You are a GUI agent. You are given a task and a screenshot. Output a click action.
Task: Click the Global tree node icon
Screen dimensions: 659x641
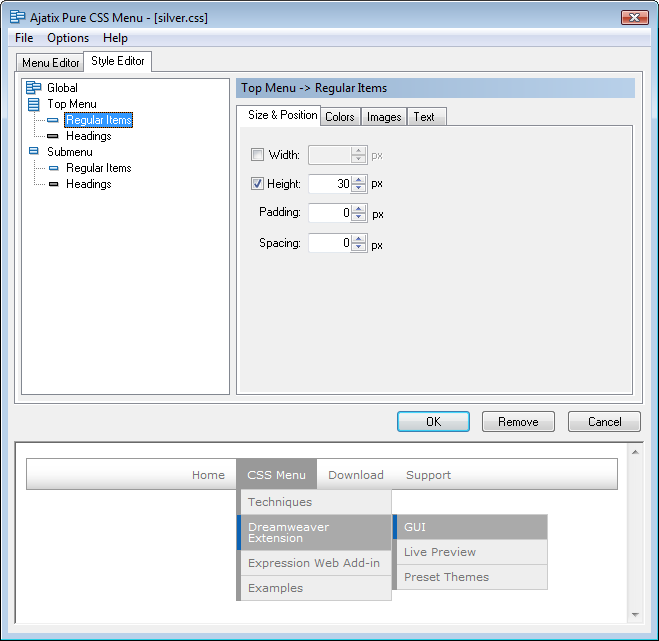pyautogui.click(x=34, y=87)
